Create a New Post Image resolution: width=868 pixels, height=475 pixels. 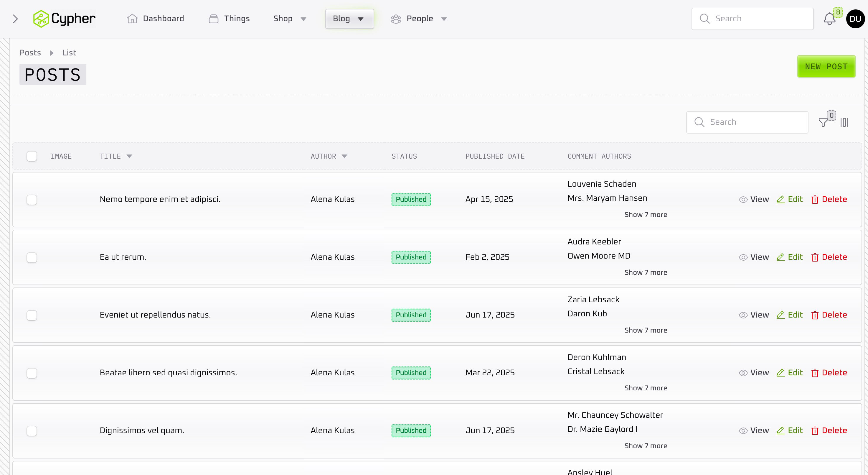(826, 66)
